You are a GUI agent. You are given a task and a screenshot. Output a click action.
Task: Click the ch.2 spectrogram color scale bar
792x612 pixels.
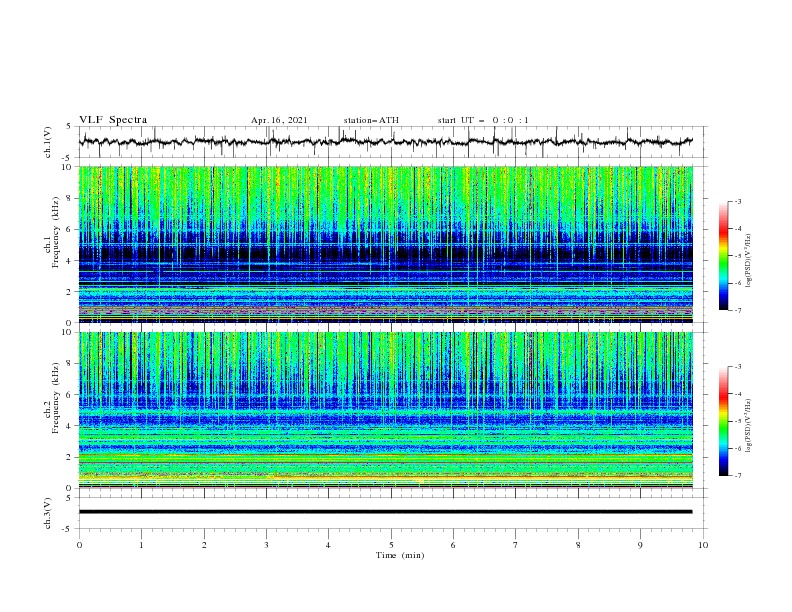[x=723, y=421]
